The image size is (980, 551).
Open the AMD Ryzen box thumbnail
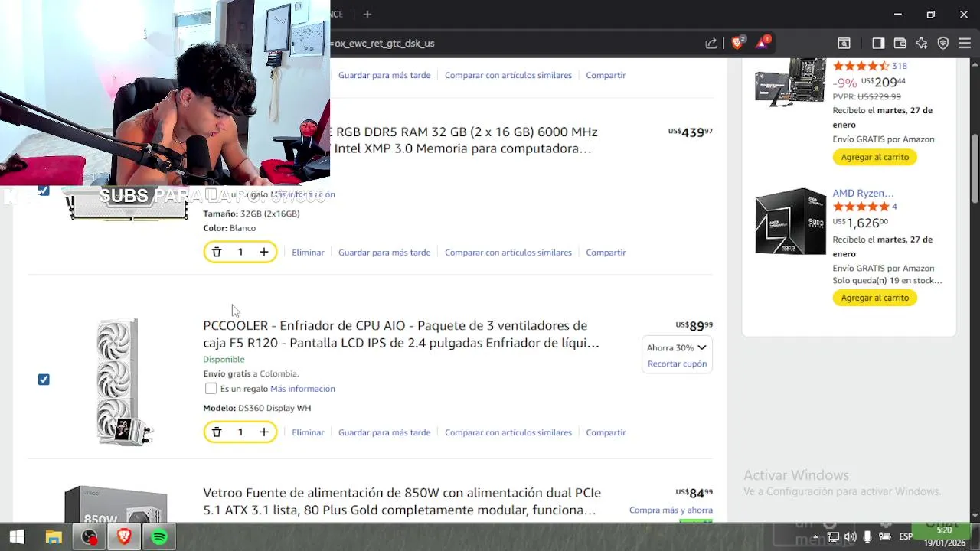[x=791, y=221]
